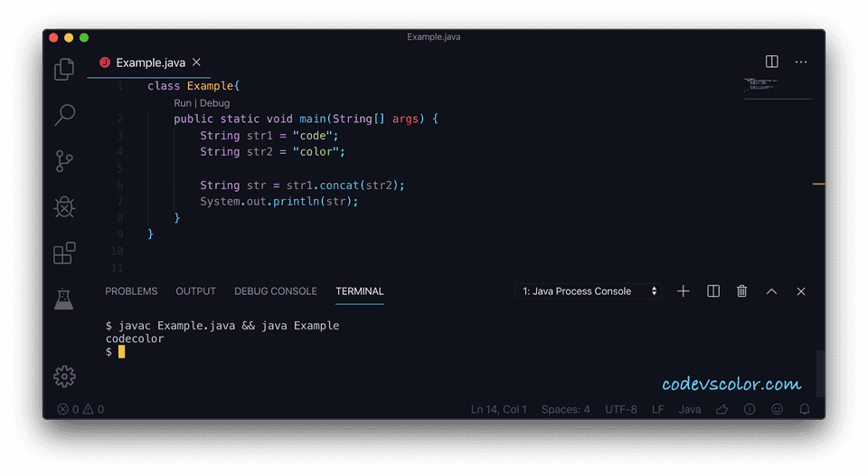The width and height of the screenshot is (868, 476).
Task: Open the Manage gear settings
Action: pyautogui.click(x=64, y=376)
